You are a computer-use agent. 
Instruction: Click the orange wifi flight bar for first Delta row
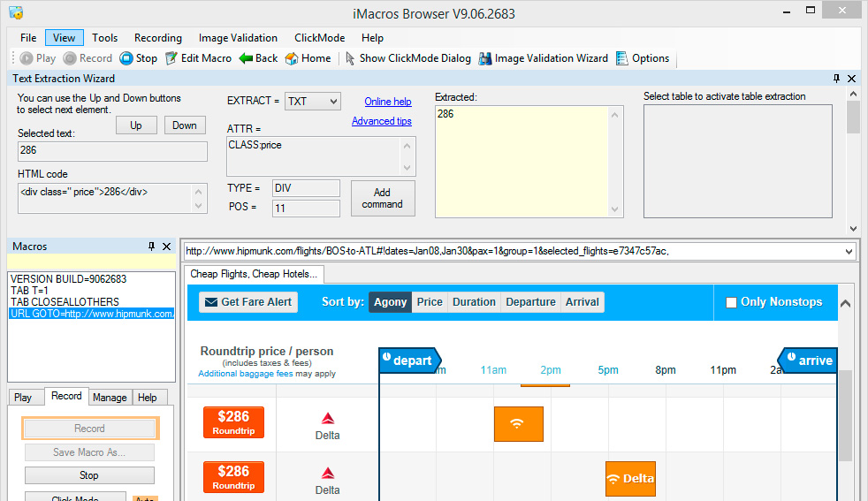[519, 424]
